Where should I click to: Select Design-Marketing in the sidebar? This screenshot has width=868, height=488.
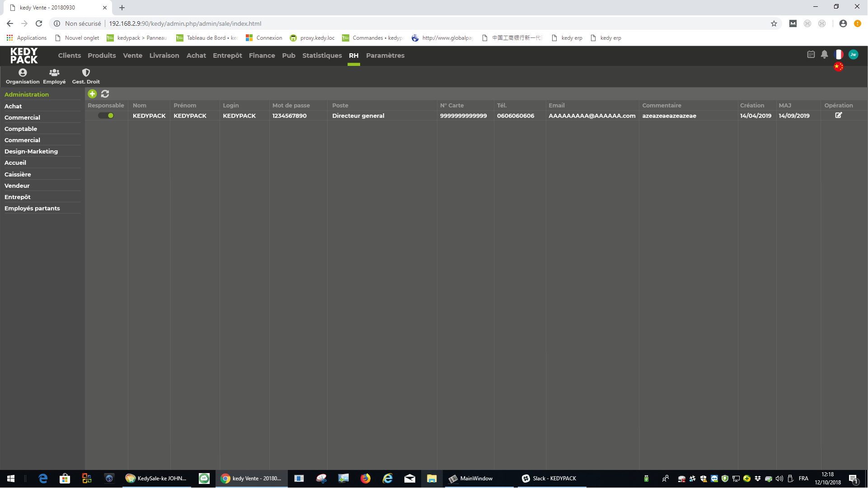tap(31, 151)
